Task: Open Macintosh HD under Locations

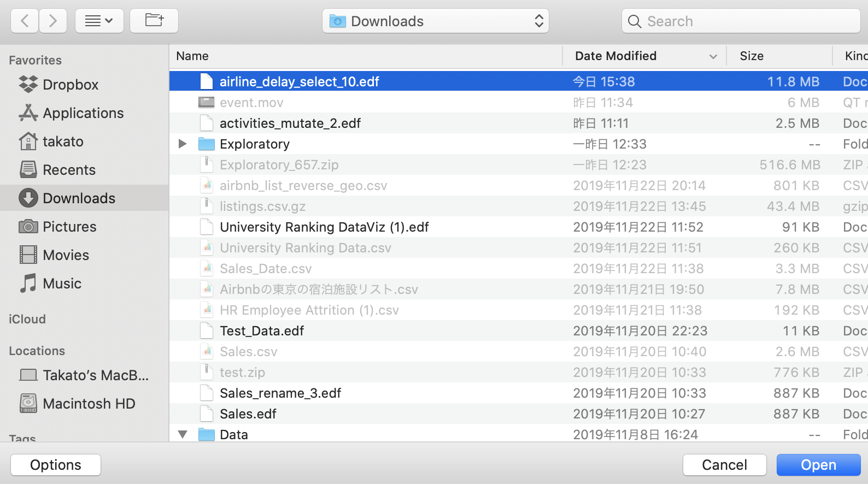Action: click(89, 404)
